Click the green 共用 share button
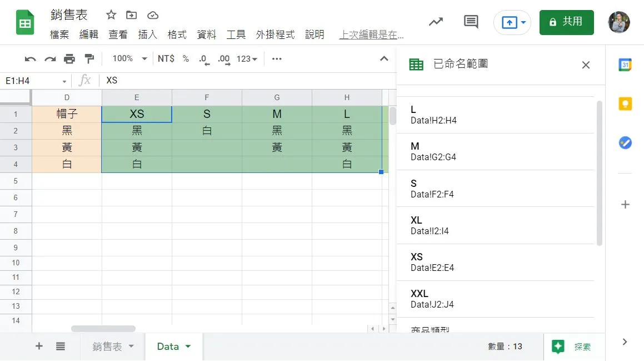 [x=566, y=22]
